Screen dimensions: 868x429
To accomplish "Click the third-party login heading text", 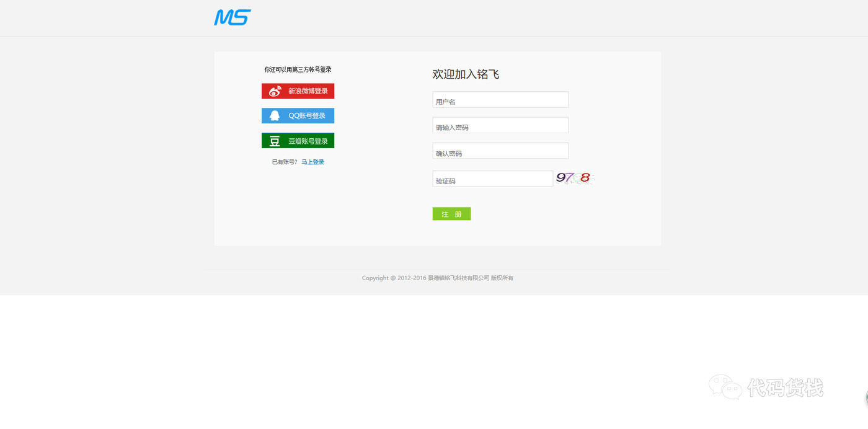I will point(298,69).
